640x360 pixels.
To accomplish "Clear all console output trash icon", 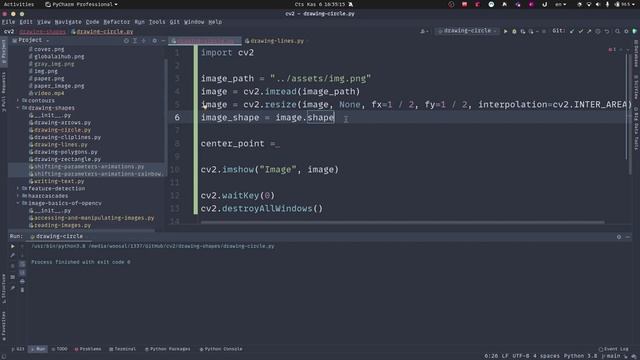I will pyautogui.click(x=22, y=290).
